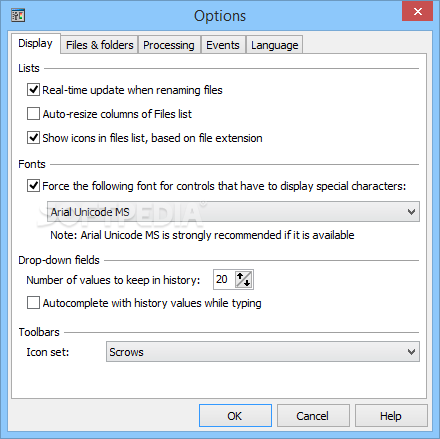Enable autocomplete with history values while typing
Screen dimensions: 440x439
click(x=33, y=303)
